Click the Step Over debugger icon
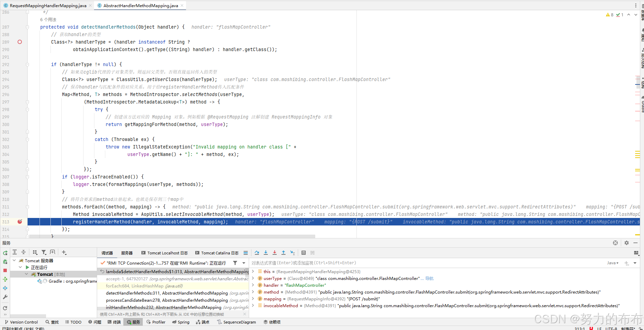This screenshot has height=330, width=644. [x=257, y=253]
